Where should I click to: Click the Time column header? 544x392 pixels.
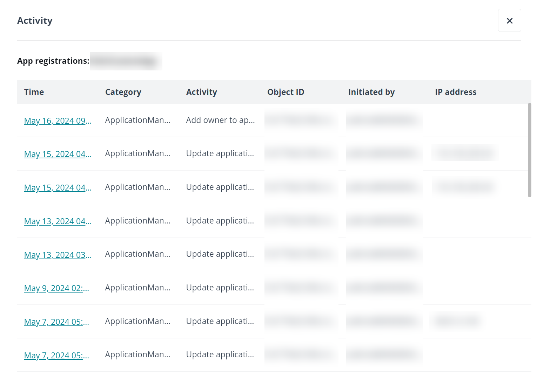[x=34, y=92]
